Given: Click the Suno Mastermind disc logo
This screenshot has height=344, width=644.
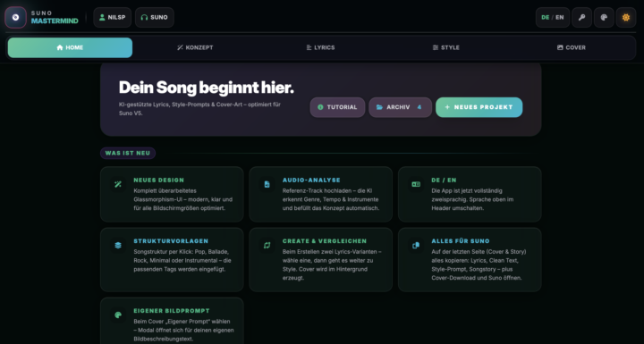Looking at the screenshot, I should point(15,18).
